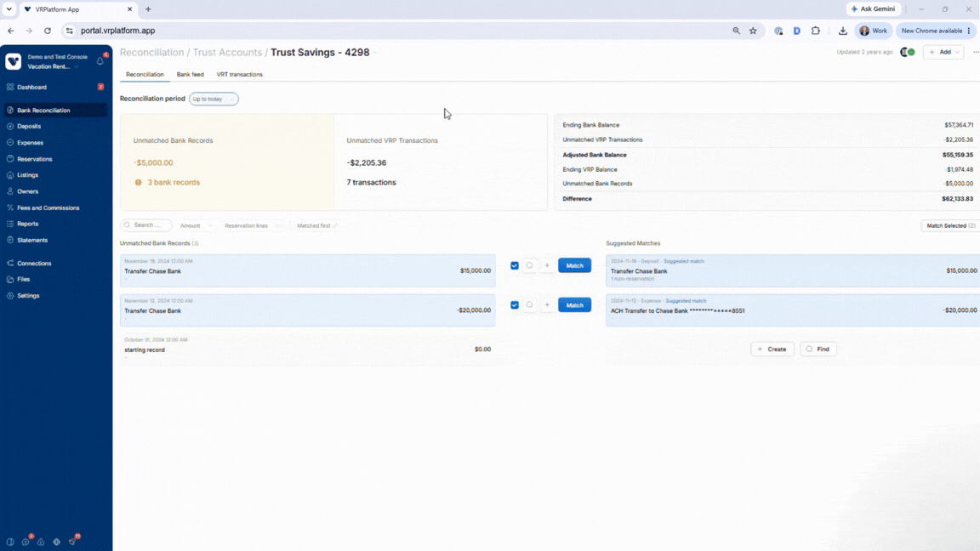
Task: Open the warning triangle icon at sidebar bottom
Action: 41,542
